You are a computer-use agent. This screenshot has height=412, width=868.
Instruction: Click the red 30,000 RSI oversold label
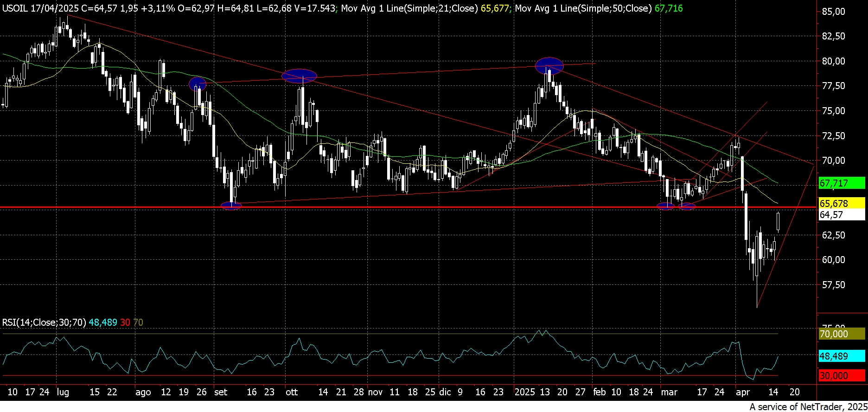coord(842,376)
